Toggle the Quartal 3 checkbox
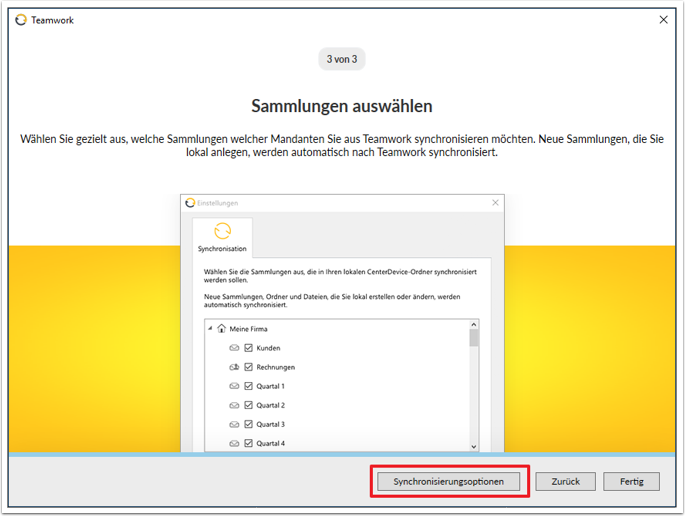Viewport: 685px width, 516px height. click(x=249, y=424)
